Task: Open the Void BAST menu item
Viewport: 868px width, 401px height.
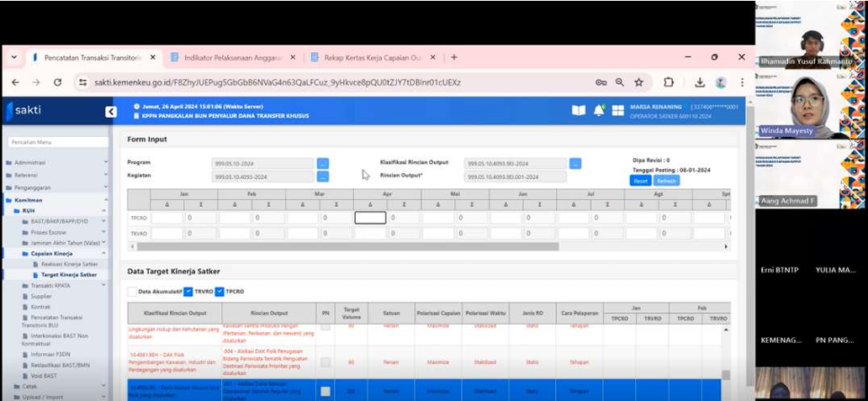Action: [x=43, y=376]
